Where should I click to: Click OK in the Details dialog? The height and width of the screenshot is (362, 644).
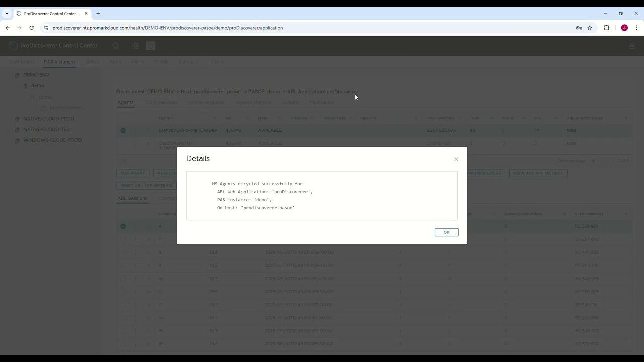point(446,232)
